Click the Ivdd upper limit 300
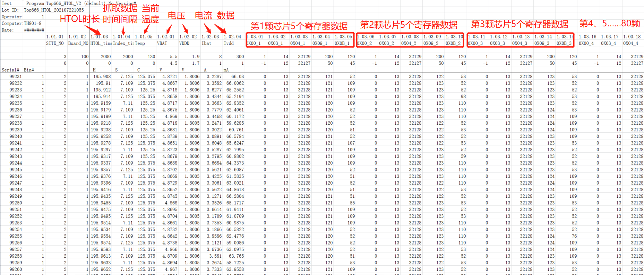This screenshot has height=275, width=644. pyautogui.click(x=240, y=56)
